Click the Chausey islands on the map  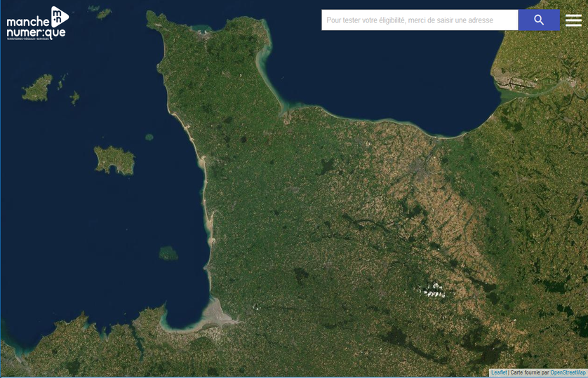(x=168, y=252)
